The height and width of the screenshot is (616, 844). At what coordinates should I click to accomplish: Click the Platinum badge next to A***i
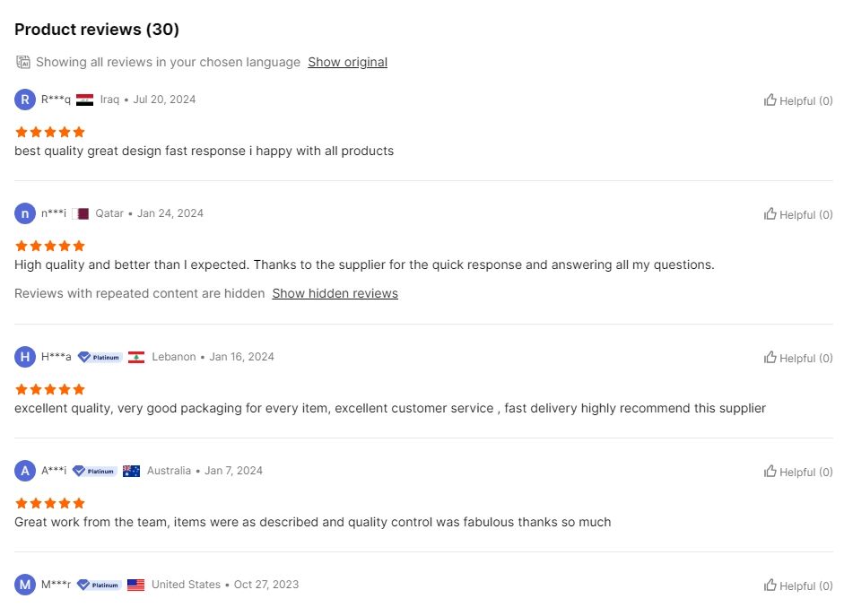(95, 472)
